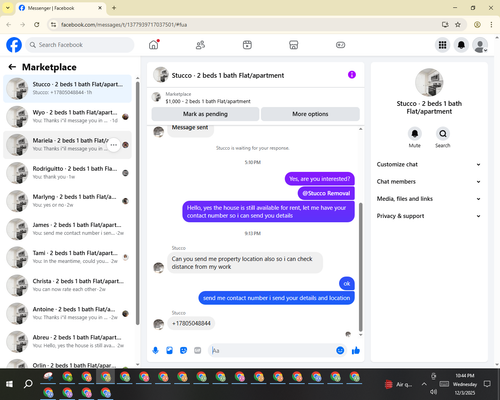Open the Facebook menu grid icon
The image size is (500, 400).
(x=442, y=45)
